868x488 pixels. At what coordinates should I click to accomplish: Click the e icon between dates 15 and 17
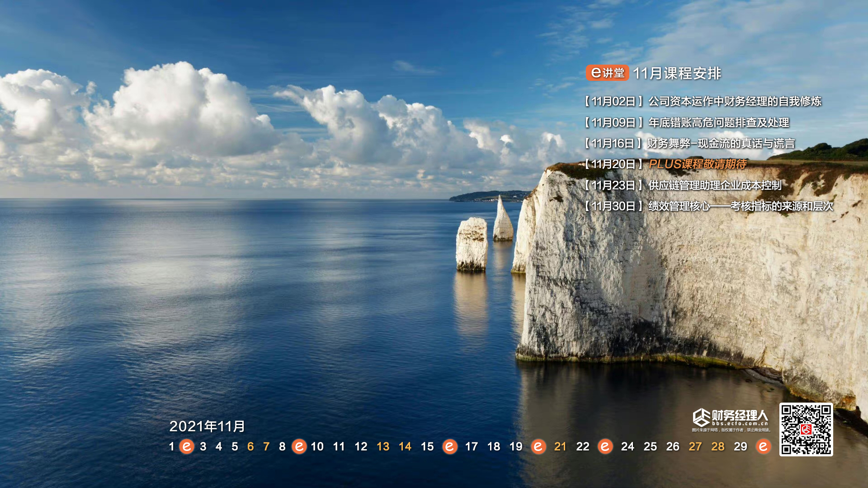[449, 446]
